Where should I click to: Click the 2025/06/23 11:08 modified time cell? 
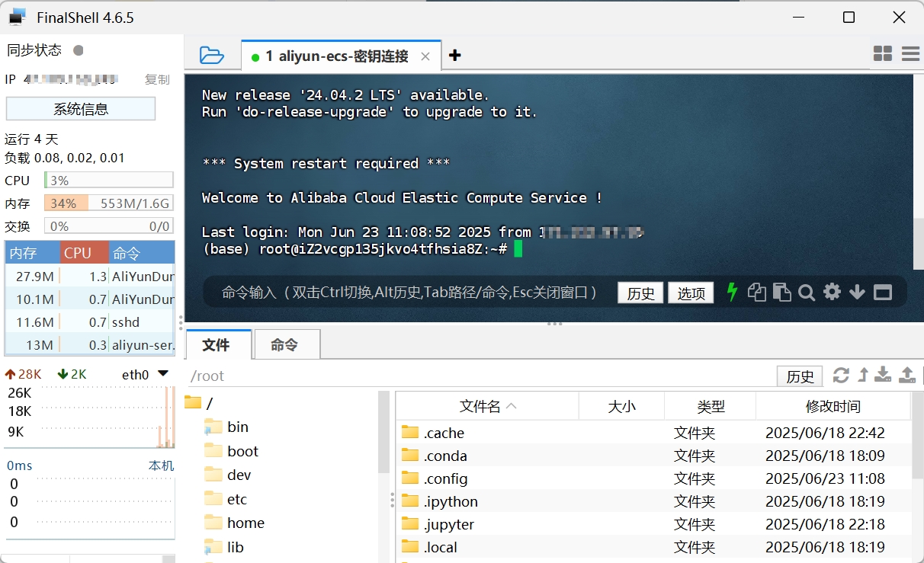coord(825,478)
